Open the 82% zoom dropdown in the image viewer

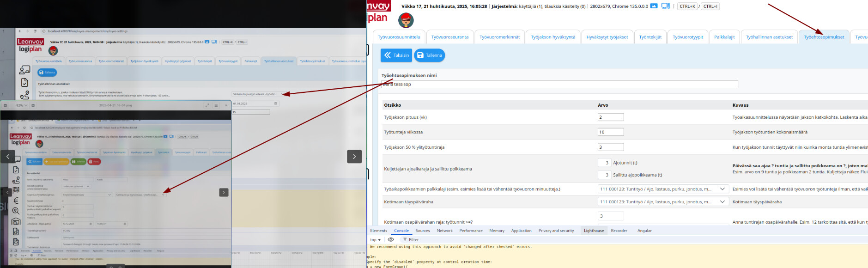[x=22, y=105]
